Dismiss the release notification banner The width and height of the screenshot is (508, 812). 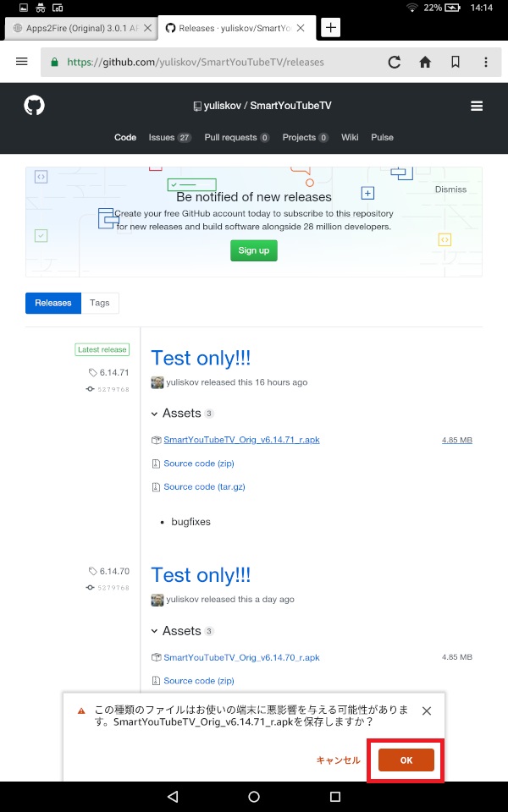click(x=450, y=189)
